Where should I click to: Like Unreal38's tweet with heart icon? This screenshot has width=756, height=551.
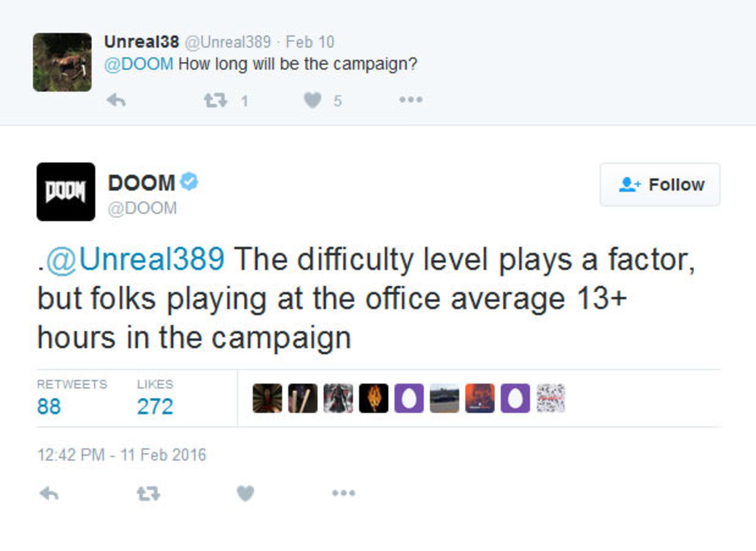313,100
